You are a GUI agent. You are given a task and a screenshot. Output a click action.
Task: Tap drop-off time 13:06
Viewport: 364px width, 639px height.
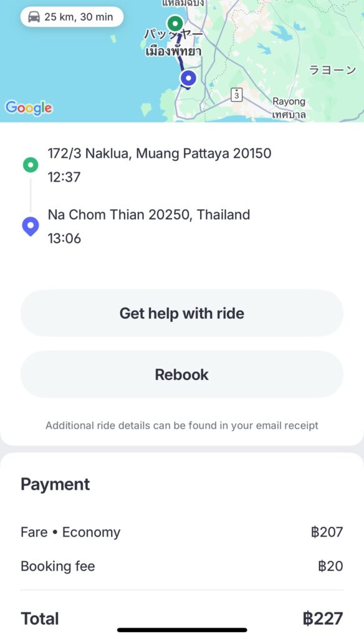tap(64, 238)
